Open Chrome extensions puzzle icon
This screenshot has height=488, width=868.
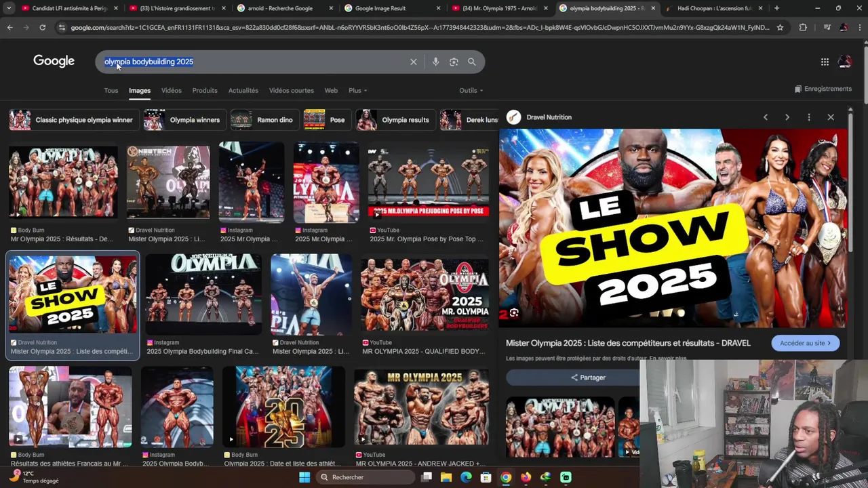[x=803, y=27]
